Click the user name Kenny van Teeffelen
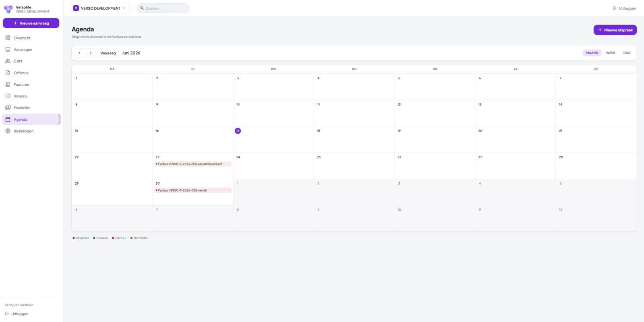Image resolution: width=644 pixels, height=322 pixels. point(19,305)
